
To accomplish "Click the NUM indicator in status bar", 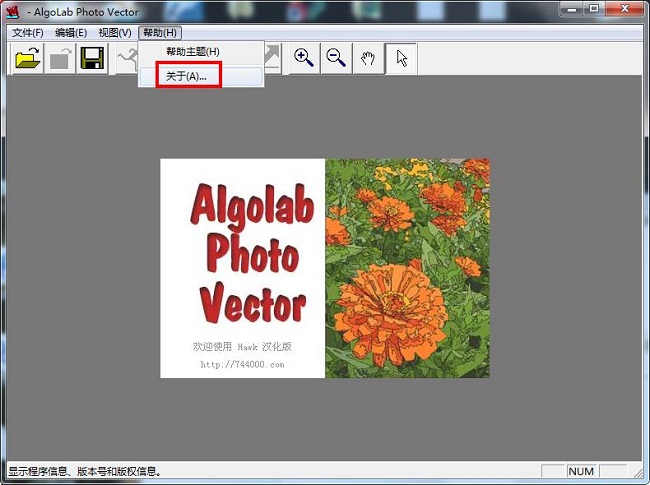I will [581, 471].
